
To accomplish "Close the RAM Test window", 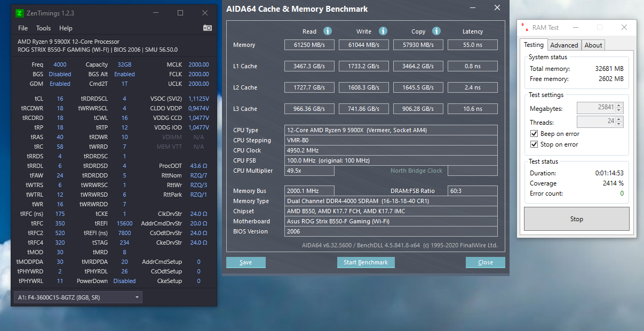I will [624, 27].
